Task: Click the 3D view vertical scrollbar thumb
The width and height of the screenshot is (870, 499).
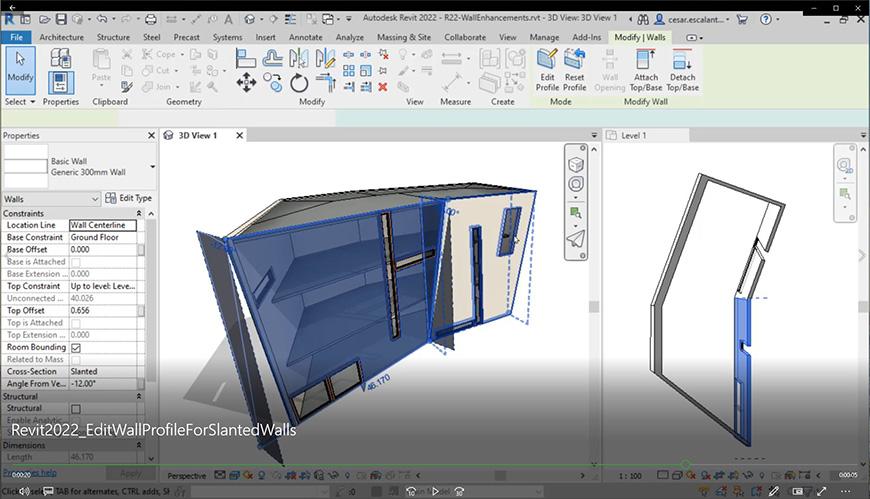Action: tap(594, 307)
